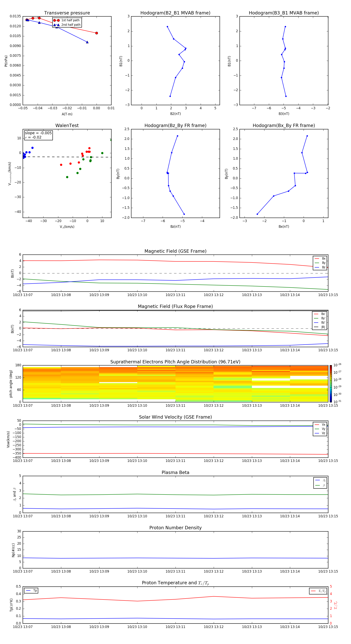
Task: Click the 'Bz' legend entry in GSE panel
Action: click(320, 268)
